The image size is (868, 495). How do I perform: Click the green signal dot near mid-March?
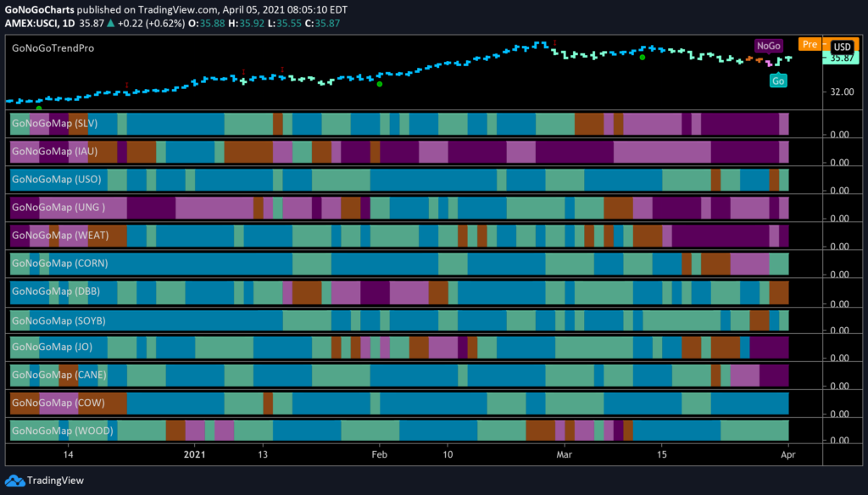click(643, 58)
